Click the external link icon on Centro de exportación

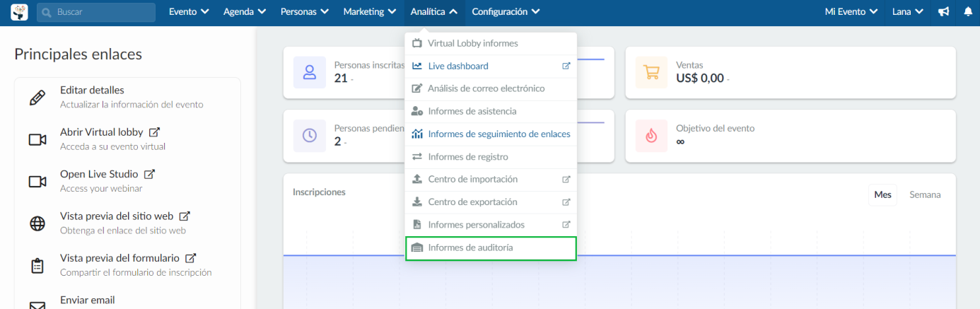pos(566,202)
